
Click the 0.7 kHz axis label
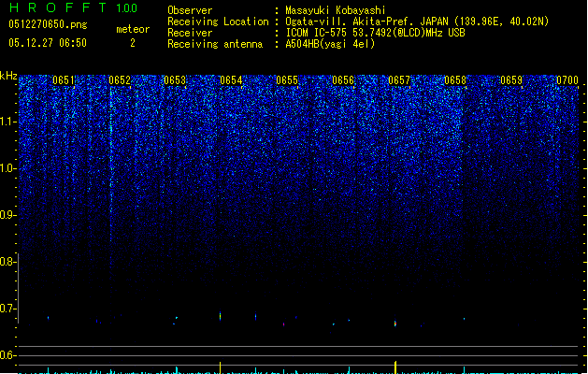(x=8, y=309)
